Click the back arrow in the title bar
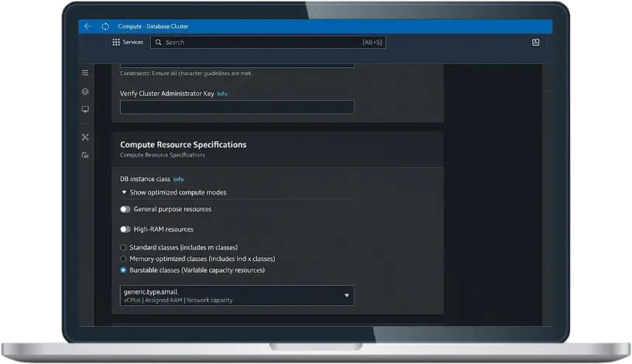Viewport: 632px width, 364px height. tap(88, 26)
